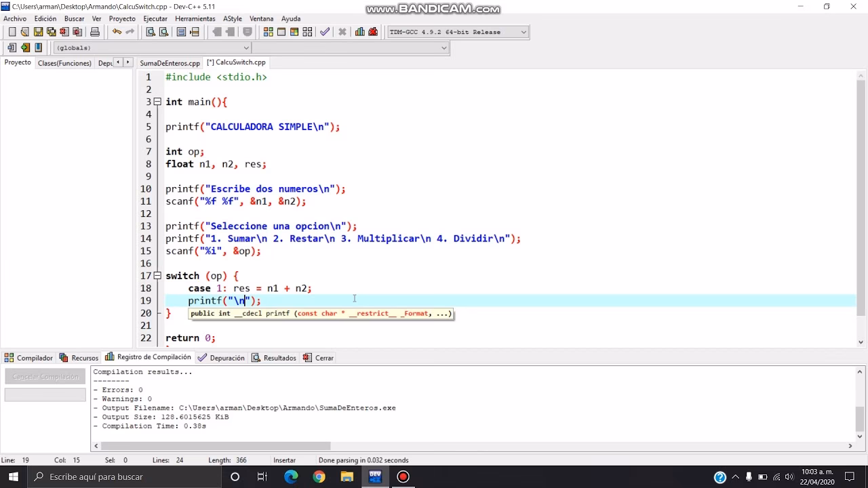Click the Compile and Run icon
The image size is (868, 488).
click(294, 32)
